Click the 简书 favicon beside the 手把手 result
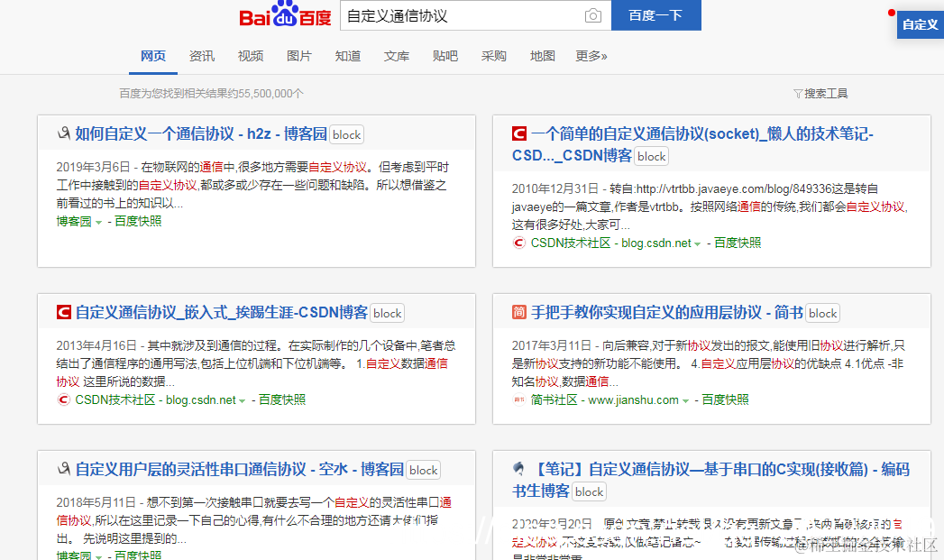Image resolution: width=944 pixels, height=560 pixels. (519, 312)
